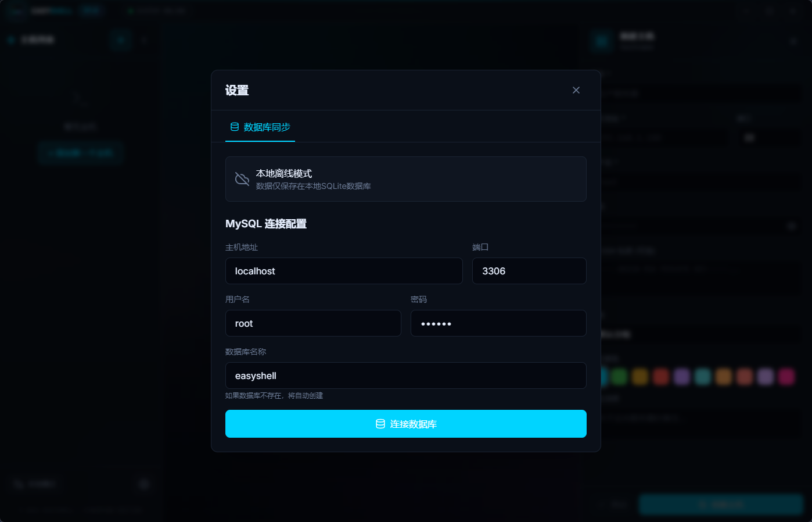Screen dimensions: 812x522
Task: Click the database icon on the sync tab
Action: click(235, 127)
